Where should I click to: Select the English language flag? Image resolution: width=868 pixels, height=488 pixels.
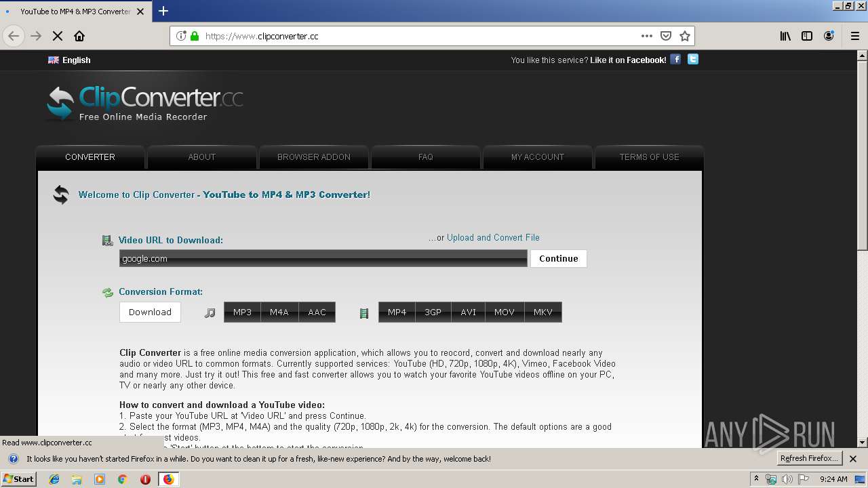tap(53, 60)
